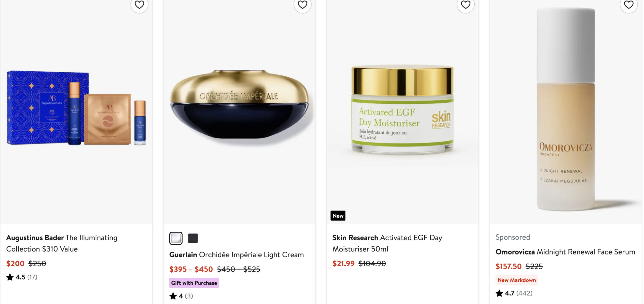Open Guerlain Orchidée Impériale Light Cream link
Viewport: 644px width, 304px height.
click(x=236, y=255)
